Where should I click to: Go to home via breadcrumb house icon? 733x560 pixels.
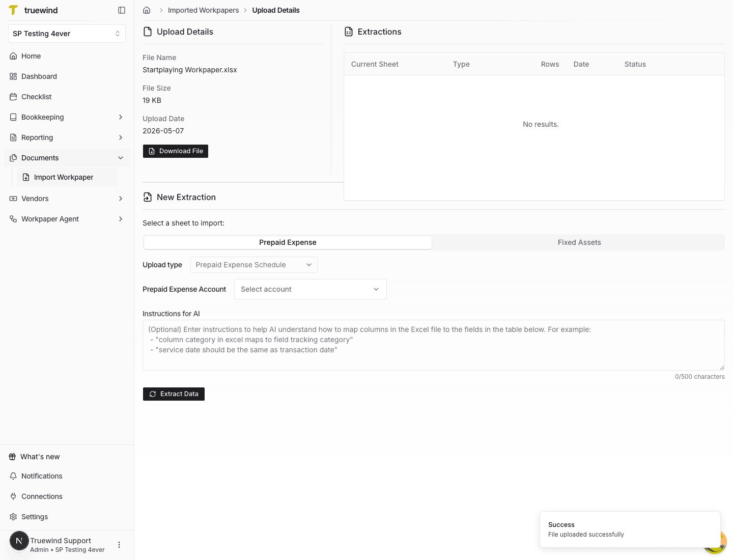tap(147, 10)
